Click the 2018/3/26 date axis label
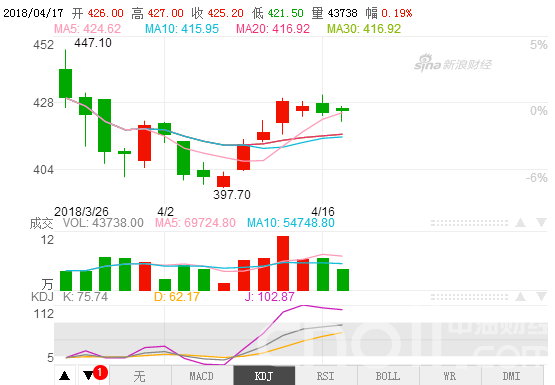The width and height of the screenshot is (555, 385). pos(81,212)
